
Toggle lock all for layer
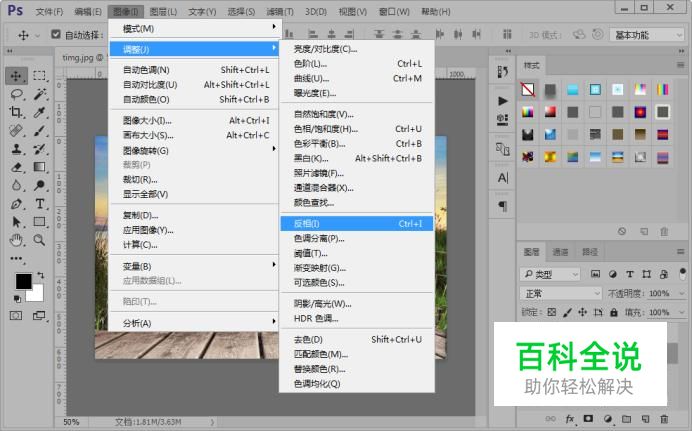coord(614,312)
